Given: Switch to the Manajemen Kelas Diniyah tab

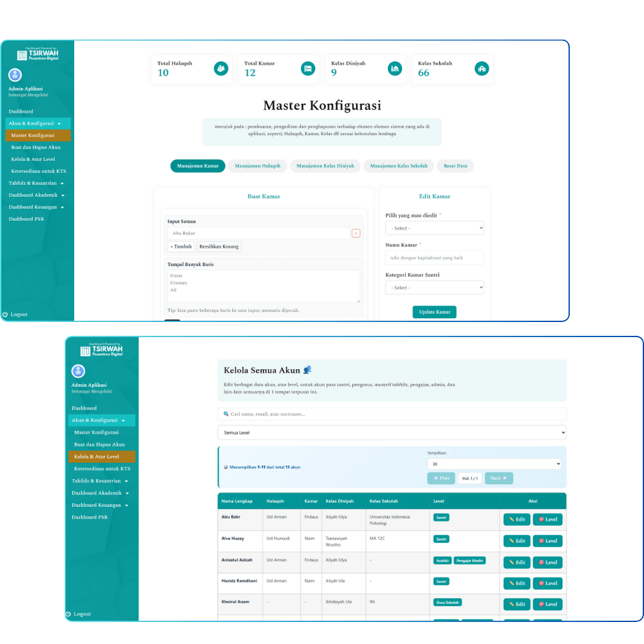Looking at the screenshot, I should click(x=325, y=166).
